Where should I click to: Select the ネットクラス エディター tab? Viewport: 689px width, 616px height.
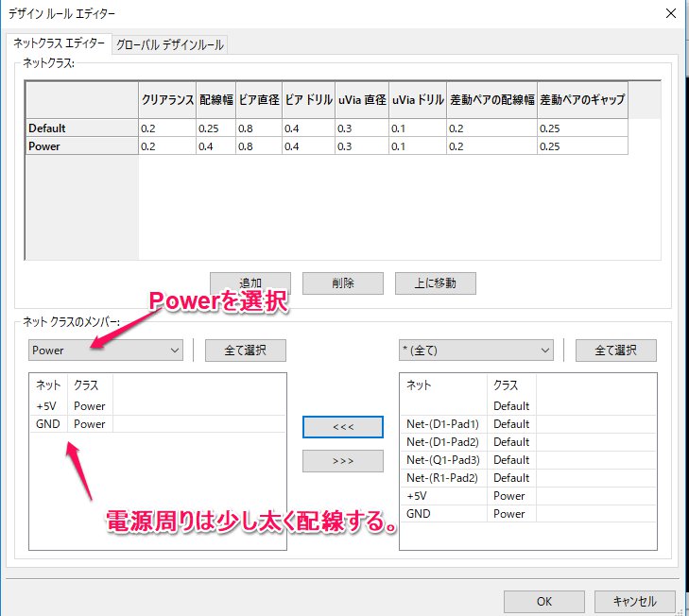point(59,44)
